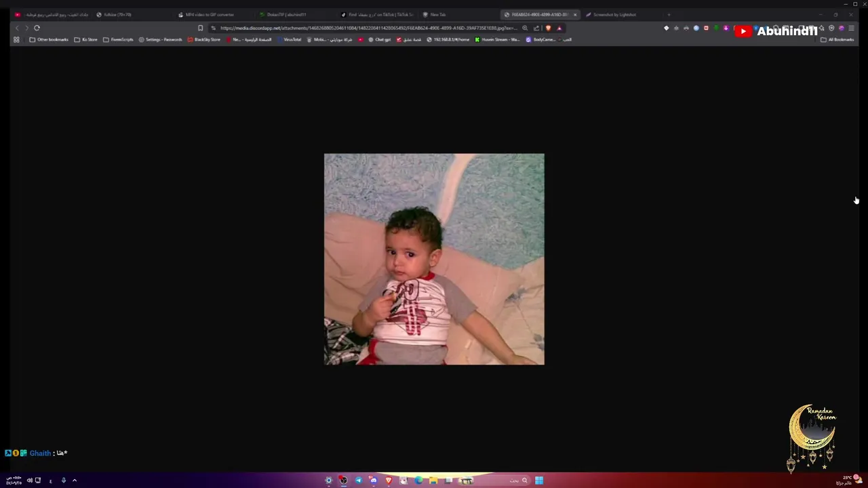868x488 pixels.
Task: Open Brave Shields lion icon
Action: pos(548,28)
